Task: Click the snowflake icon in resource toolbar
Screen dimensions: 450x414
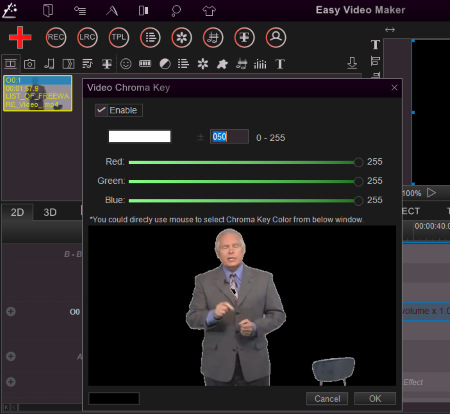Action: coord(203,64)
